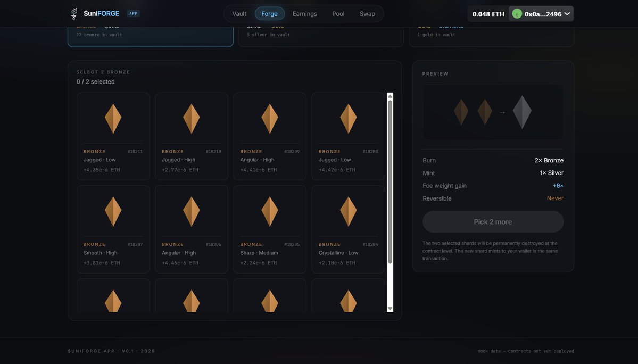Click Crystalline · Low label on #18204
This screenshot has height=364, width=638.
click(x=338, y=253)
